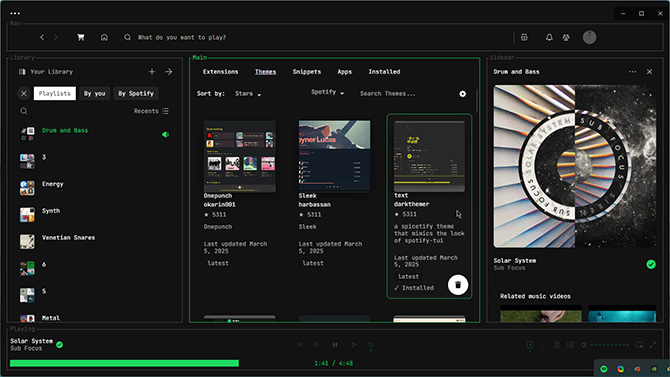This screenshot has width=670, height=377.
Task: Open more options for Drum and Bass sidebar
Action: pyautogui.click(x=632, y=71)
